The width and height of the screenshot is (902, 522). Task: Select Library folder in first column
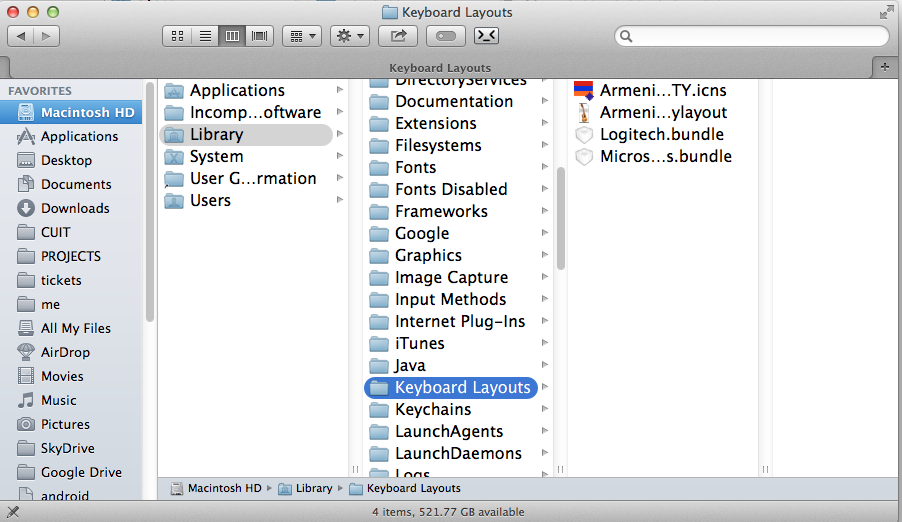point(246,135)
